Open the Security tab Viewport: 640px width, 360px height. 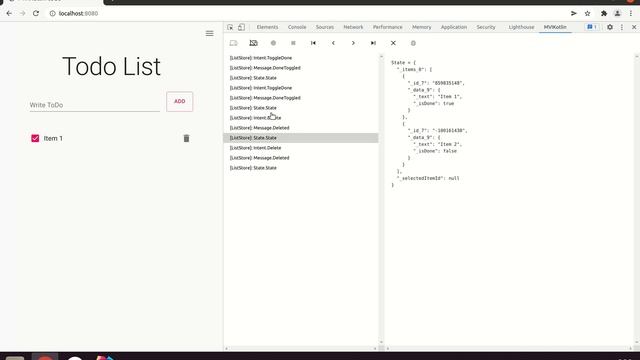(486, 27)
